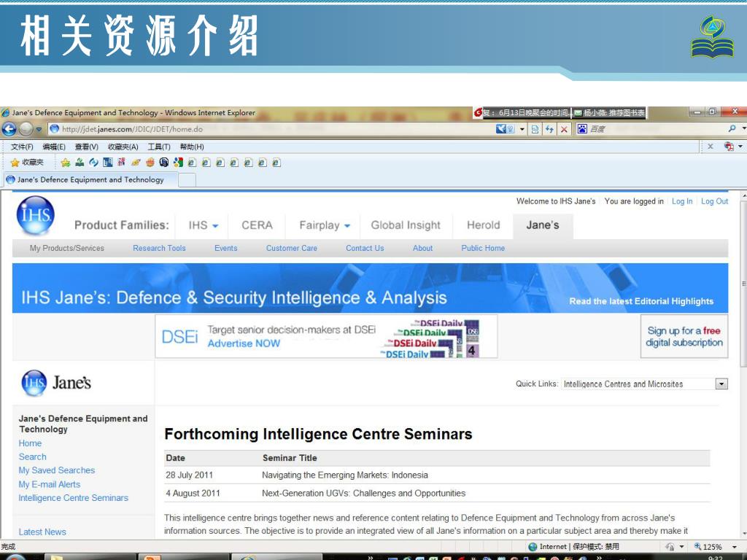Open the Contact Us link

tap(365, 248)
